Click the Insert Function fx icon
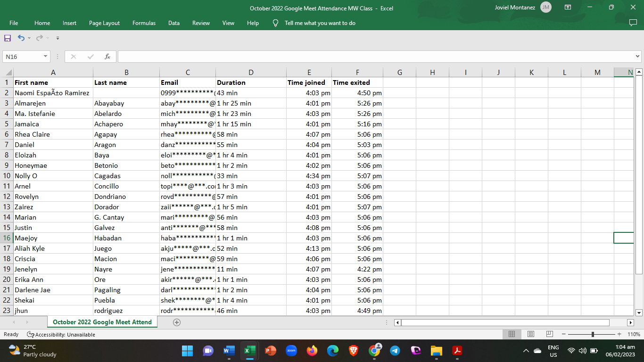Screen dimensions: 644x362 pos(107,57)
